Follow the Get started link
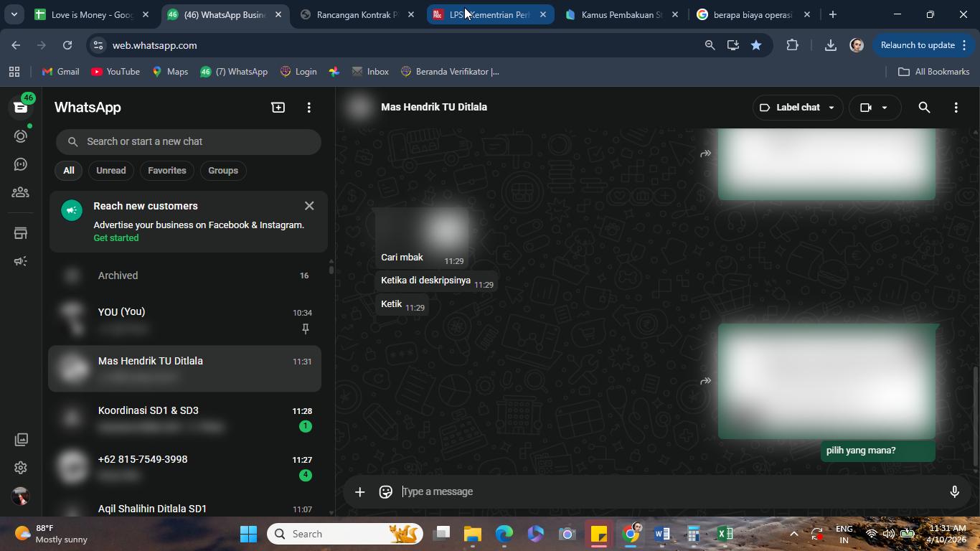This screenshot has width=980, height=551. pyautogui.click(x=116, y=238)
